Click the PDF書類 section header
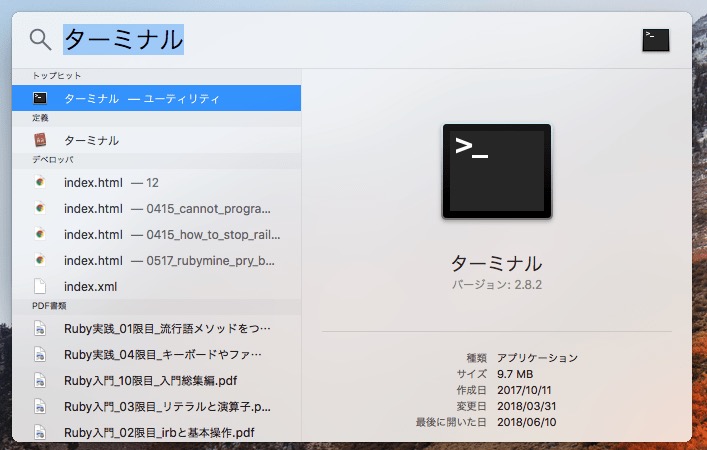 coord(49,306)
